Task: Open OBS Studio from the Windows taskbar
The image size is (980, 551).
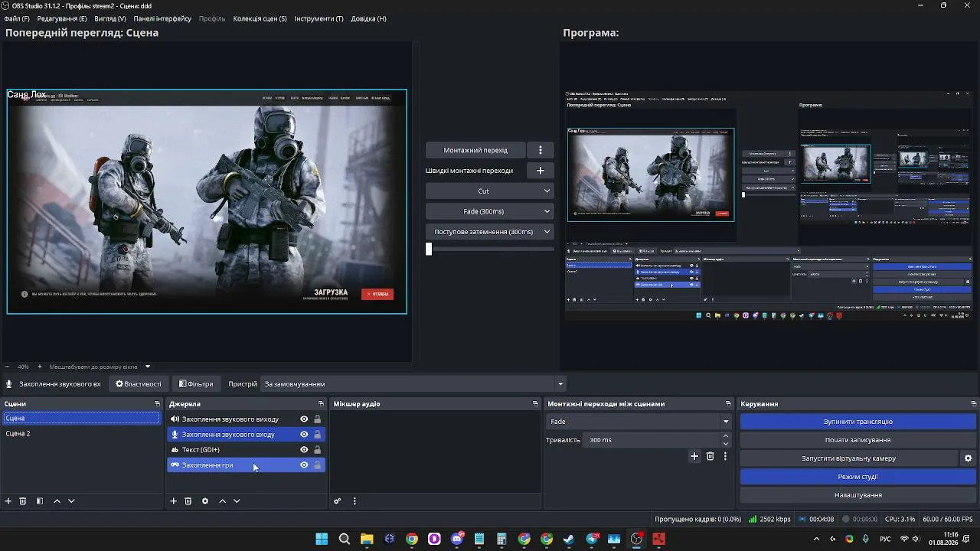Action: click(637, 539)
